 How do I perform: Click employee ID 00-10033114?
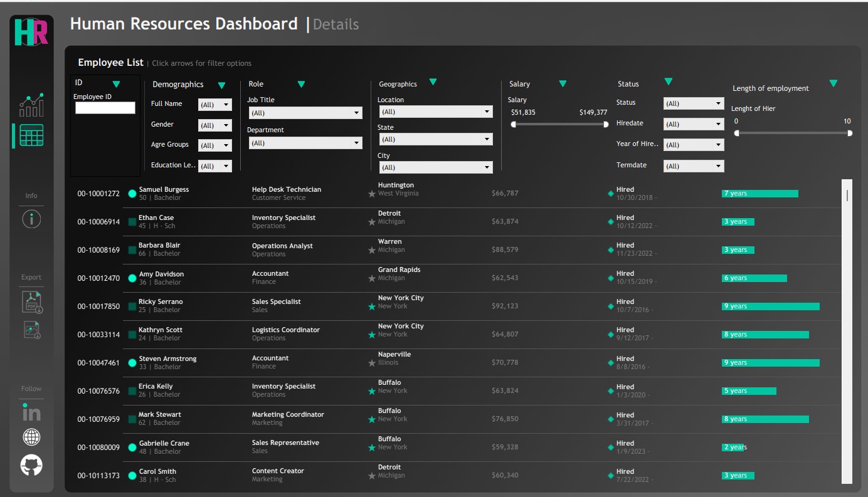pos(98,335)
